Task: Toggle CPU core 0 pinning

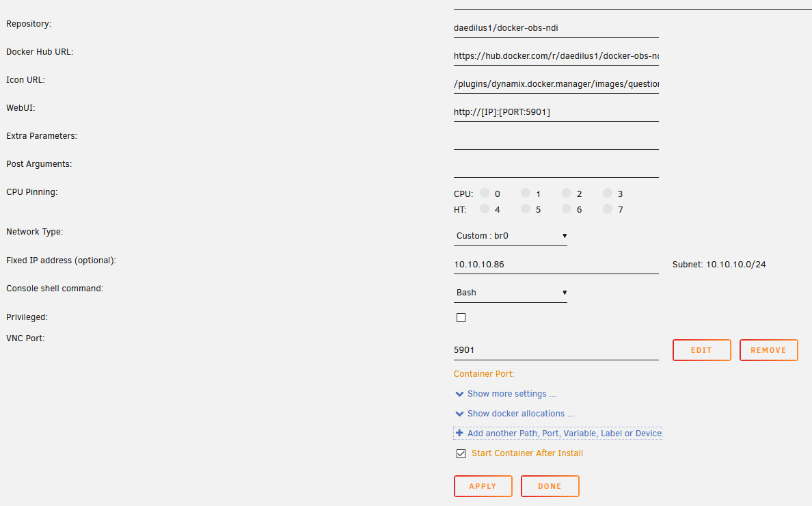Action: tap(485, 194)
